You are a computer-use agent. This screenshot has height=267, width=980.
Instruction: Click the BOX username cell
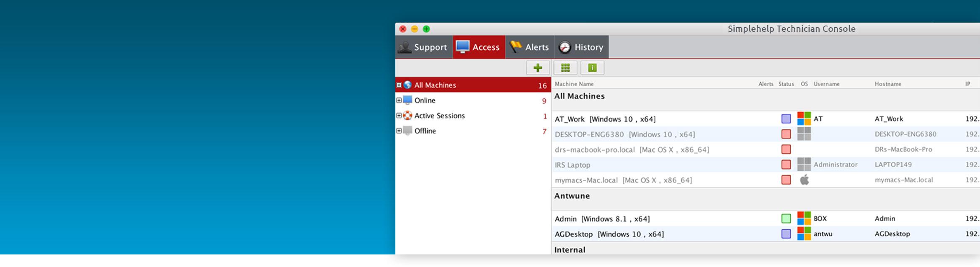point(820,218)
